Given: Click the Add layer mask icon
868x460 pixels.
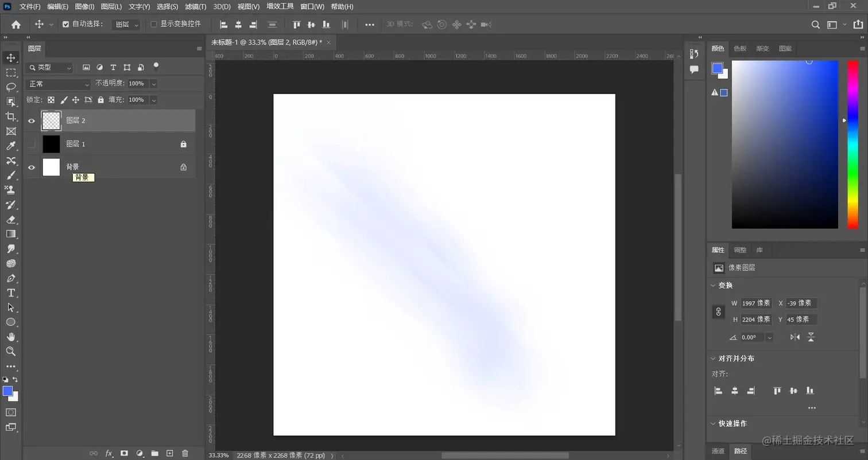Looking at the screenshot, I should (124, 453).
